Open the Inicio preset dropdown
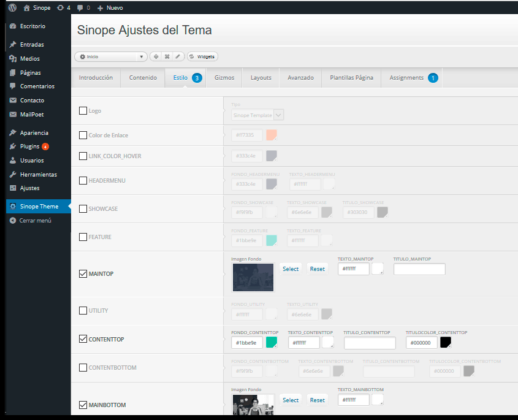The width and height of the screenshot is (518, 420). click(111, 56)
